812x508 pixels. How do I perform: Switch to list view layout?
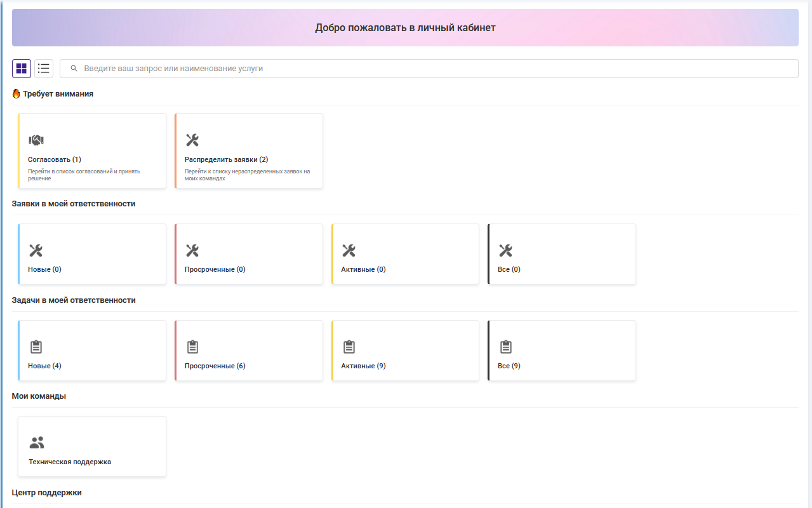click(x=44, y=69)
